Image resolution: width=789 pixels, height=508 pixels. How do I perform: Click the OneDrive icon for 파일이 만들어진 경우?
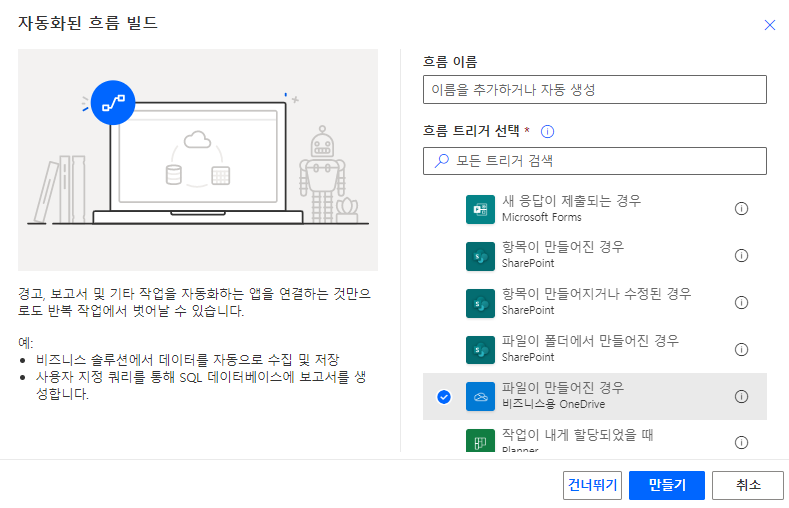(x=480, y=397)
